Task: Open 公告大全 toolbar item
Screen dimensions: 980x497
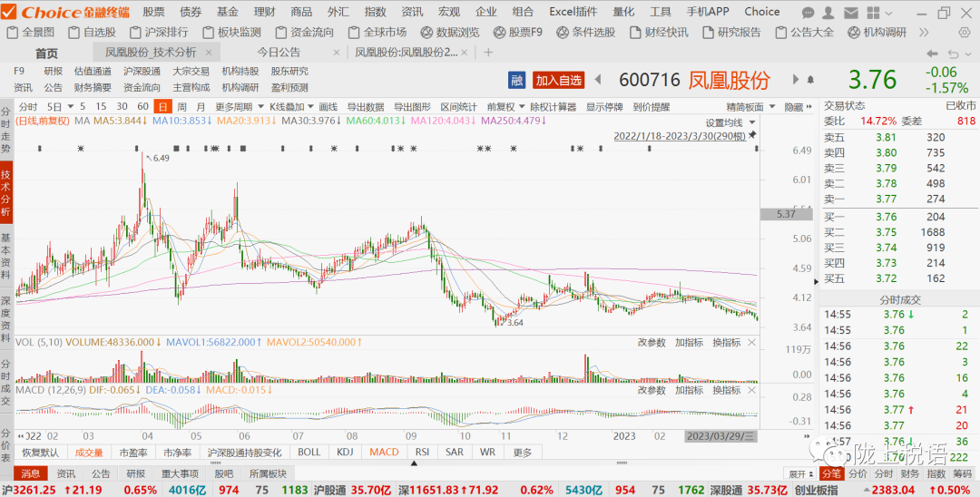Action: (804, 33)
